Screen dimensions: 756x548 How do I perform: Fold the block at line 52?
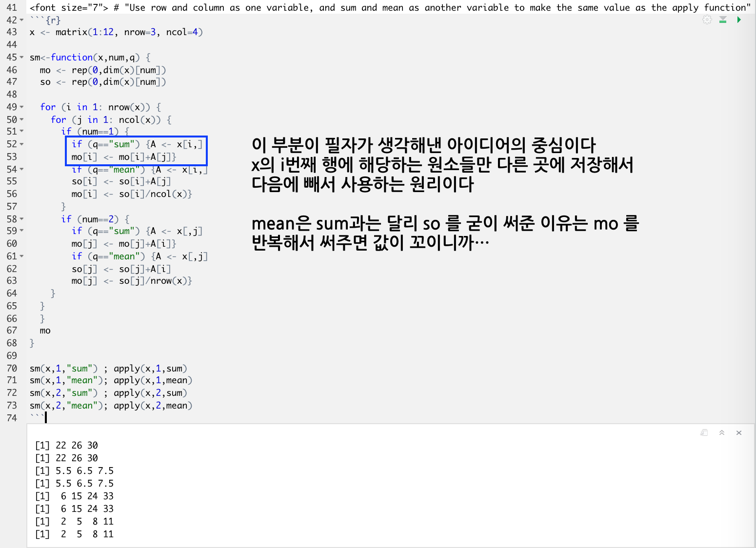tap(21, 144)
